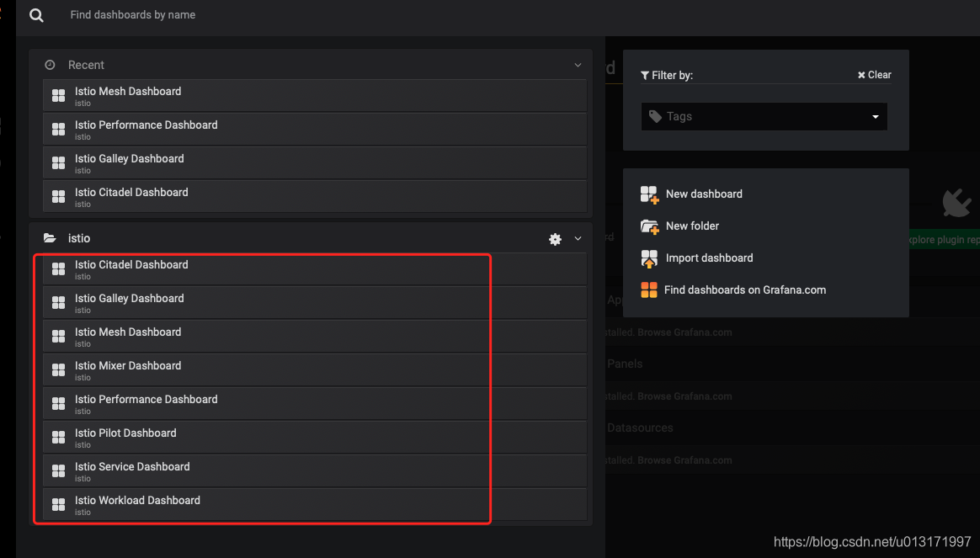Click dashboard icon of Recent Istio Galley
The width and height of the screenshot is (980, 558).
(59, 163)
